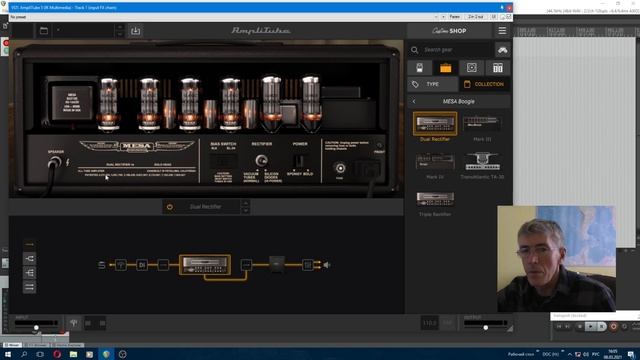Click the output speaker icon in chain
This screenshot has width=640, height=360.
[327, 265]
